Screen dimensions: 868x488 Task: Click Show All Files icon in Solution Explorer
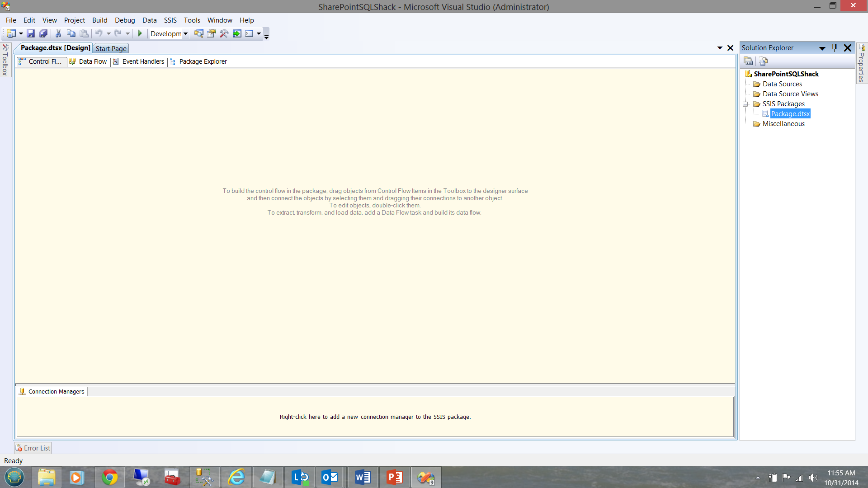click(764, 61)
